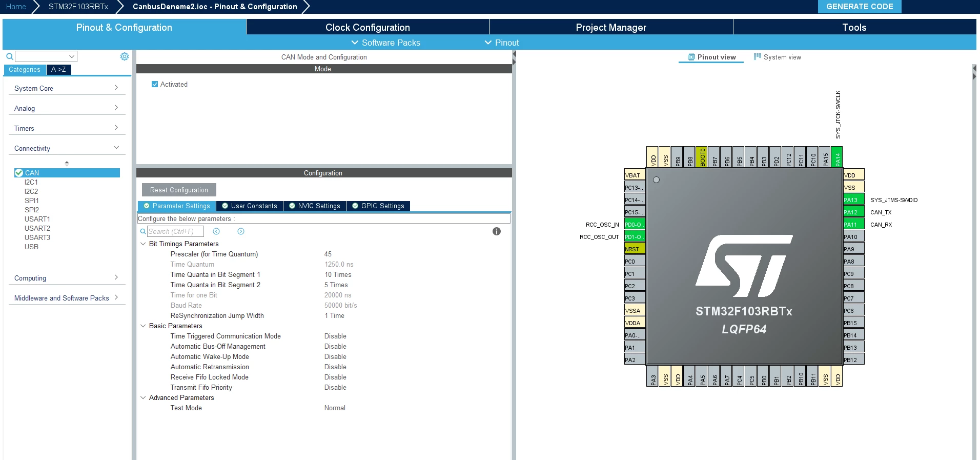Select the PD0 RCC_OSC_IN pin

pyautogui.click(x=635, y=224)
